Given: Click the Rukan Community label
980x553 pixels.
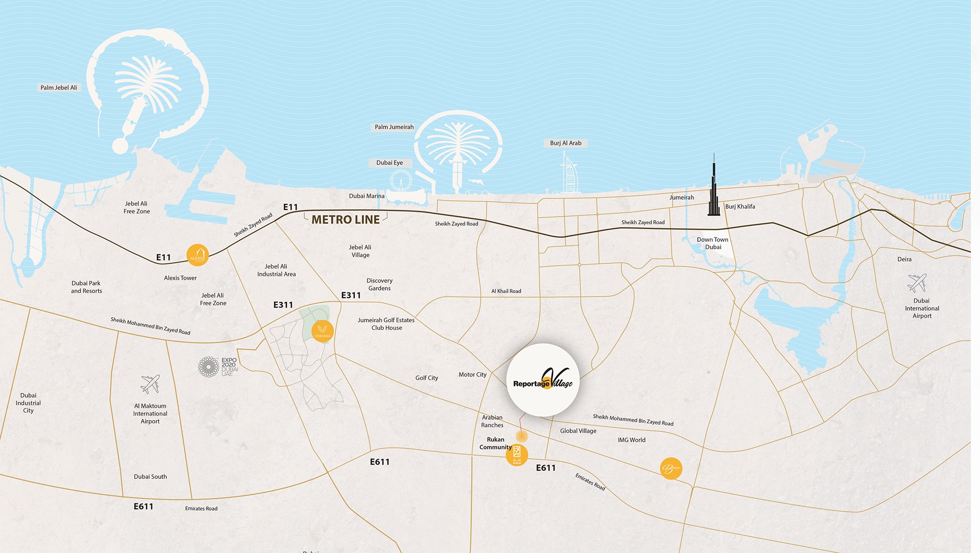Looking at the screenshot, I should click(x=495, y=443).
